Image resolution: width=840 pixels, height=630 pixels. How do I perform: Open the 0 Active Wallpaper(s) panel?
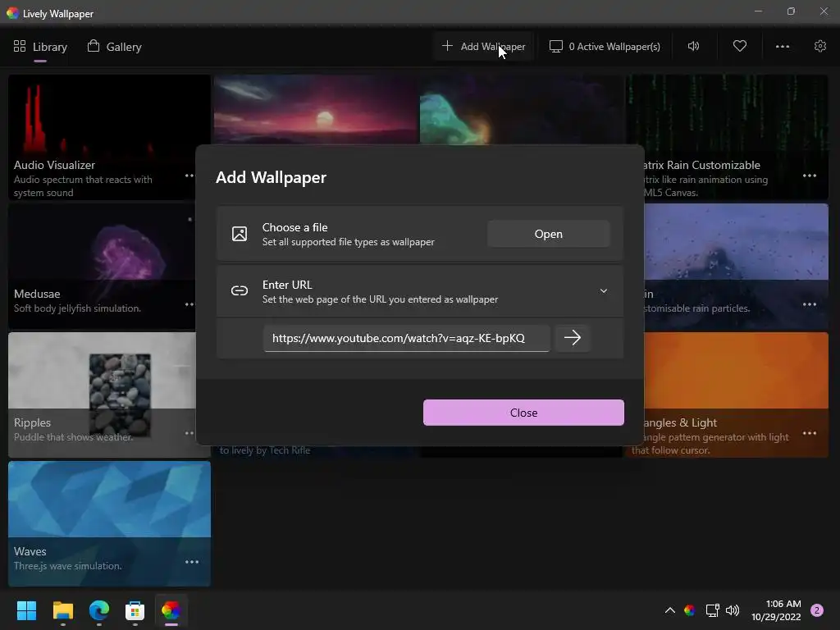[605, 47]
